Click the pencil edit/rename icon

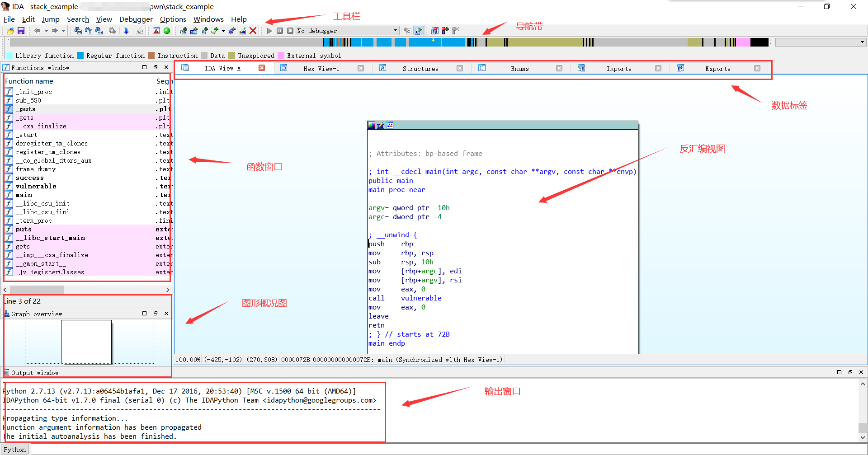click(242, 31)
